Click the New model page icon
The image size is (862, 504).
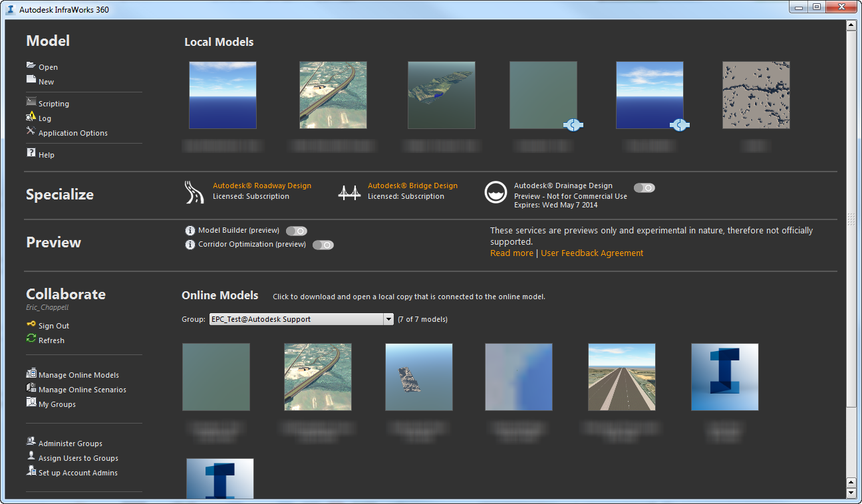[31, 80]
